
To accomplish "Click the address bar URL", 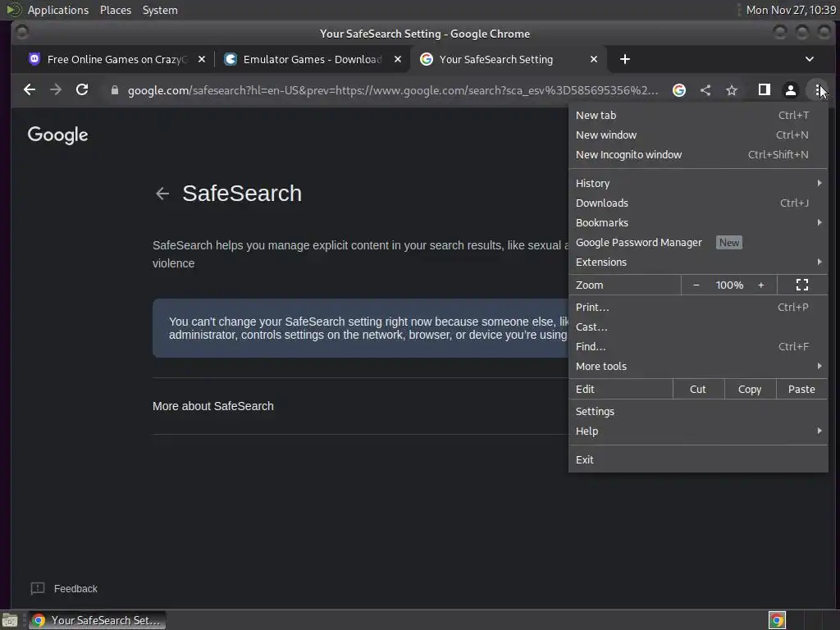I will click(392, 90).
